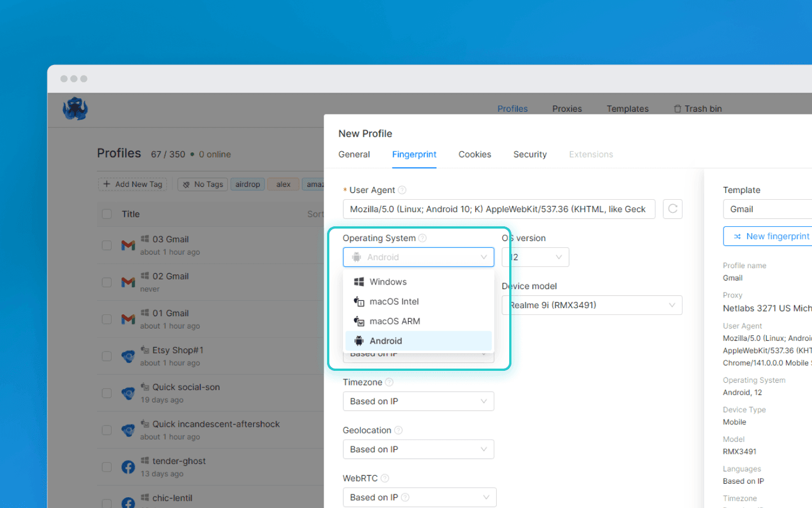Click the shuffle icon on New fingerprint
The height and width of the screenshot is (508, 812).
point(737,237)
